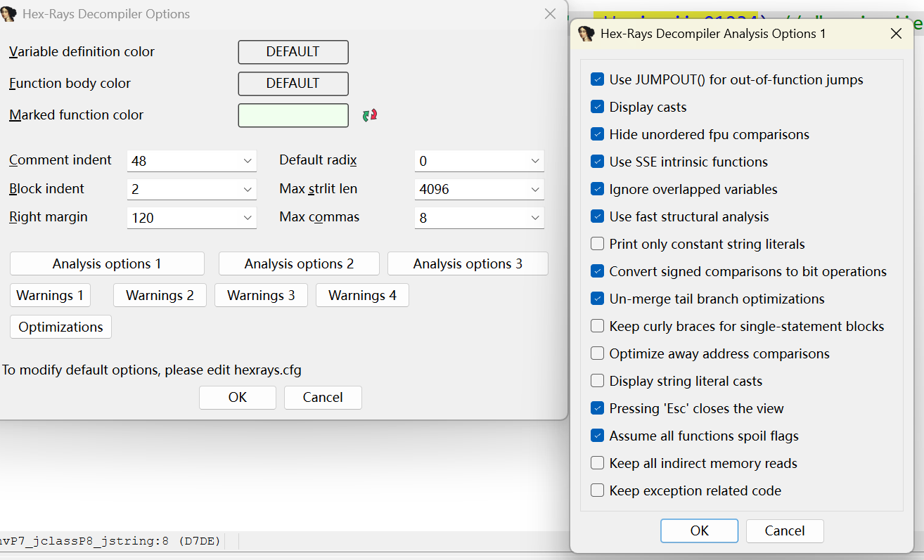Open Analysis options 2
This screenshot has width=924, height=560.
tap(299, 264)
